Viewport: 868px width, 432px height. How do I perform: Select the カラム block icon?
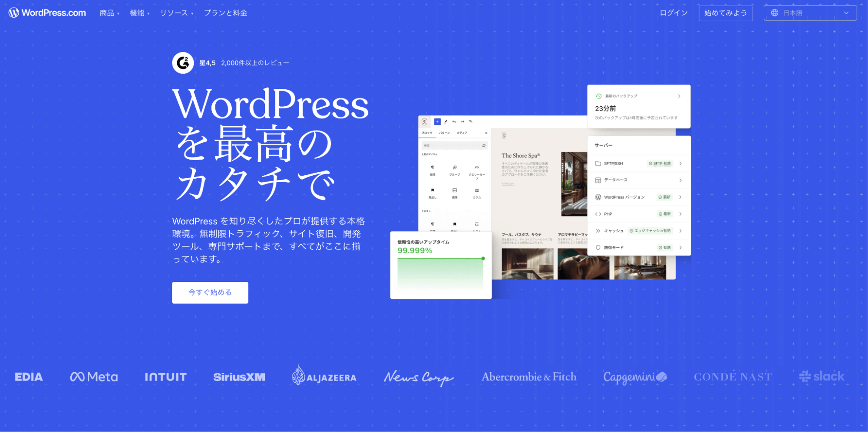pyautogui.click(x=477, y=191)
